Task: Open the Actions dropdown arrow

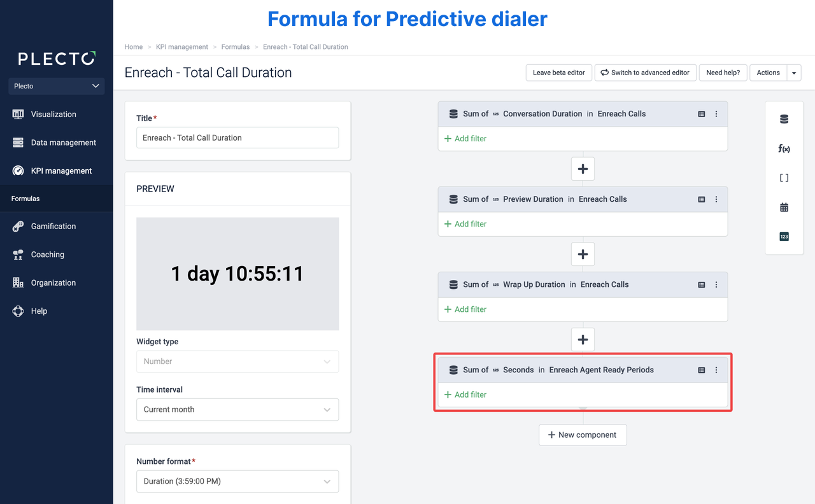Action: [794, 73]
